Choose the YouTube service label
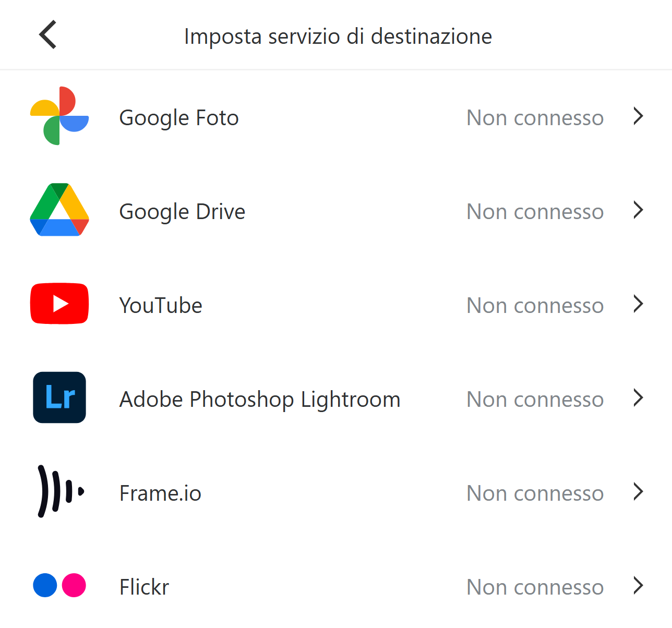The image size is (672, 628). [x=161, y=306]
